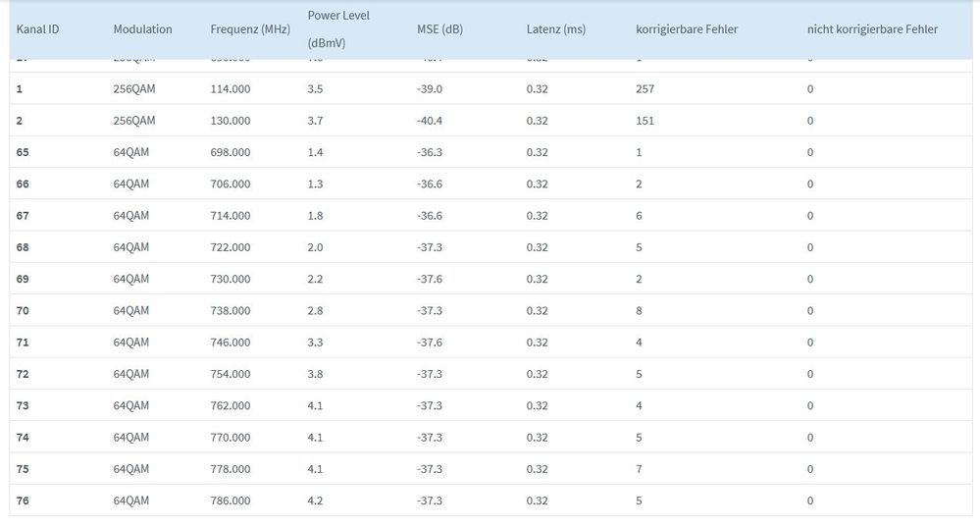Select the 114.000 frequency cell
The image size is (980, 527).
click(x=231, y=89)
